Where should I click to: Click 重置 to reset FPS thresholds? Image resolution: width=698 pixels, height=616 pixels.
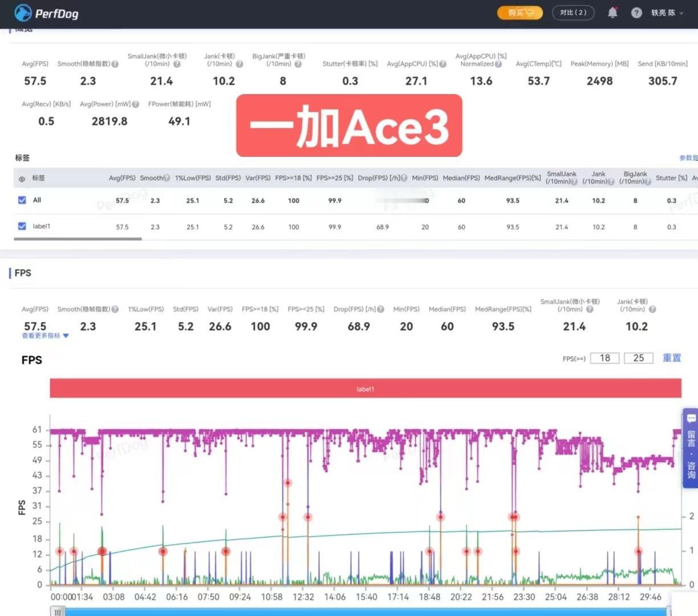(672, 358)
